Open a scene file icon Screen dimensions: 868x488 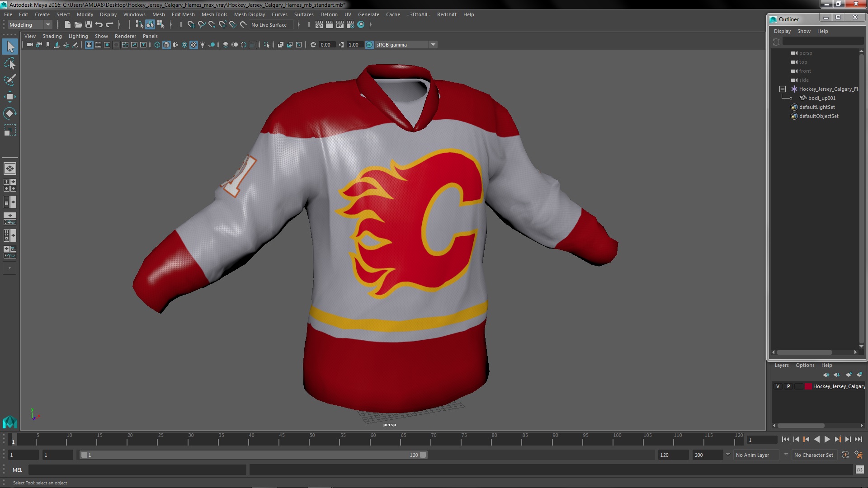point(78,25)
